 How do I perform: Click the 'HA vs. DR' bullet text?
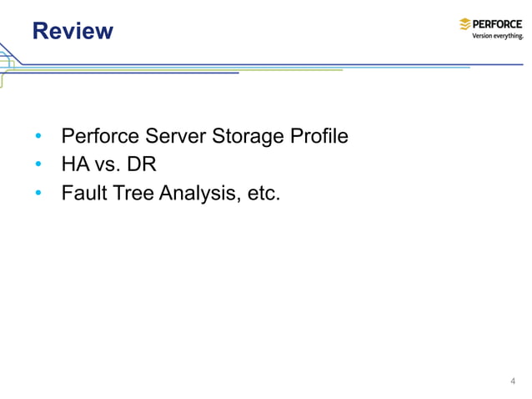[108, 164]
